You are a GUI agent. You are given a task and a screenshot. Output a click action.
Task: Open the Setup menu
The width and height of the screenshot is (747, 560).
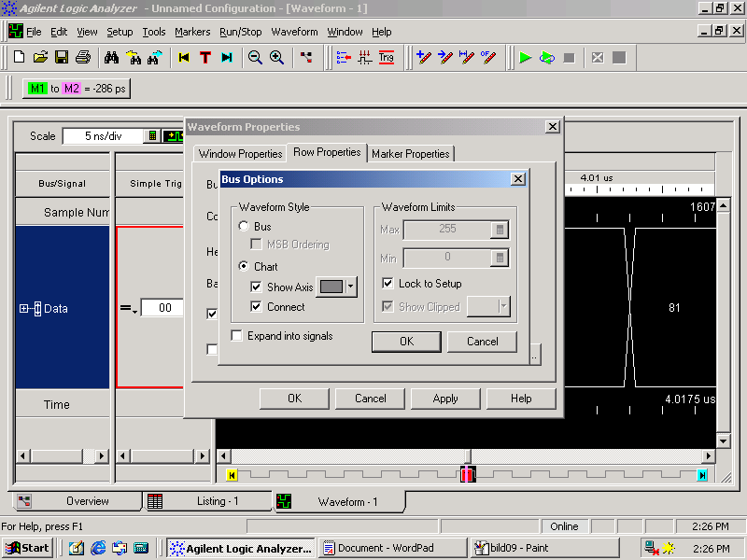pos(120,32)
